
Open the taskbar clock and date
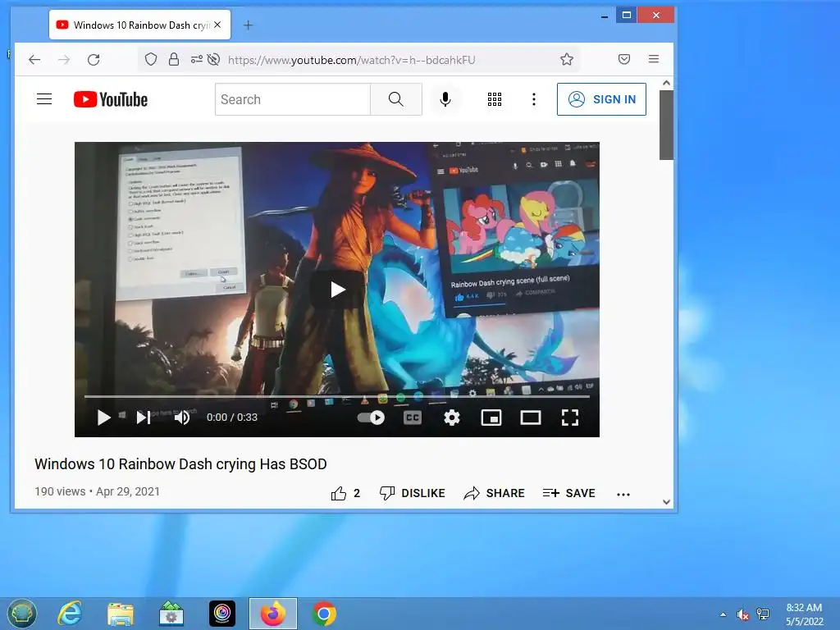tap(804, 614)
